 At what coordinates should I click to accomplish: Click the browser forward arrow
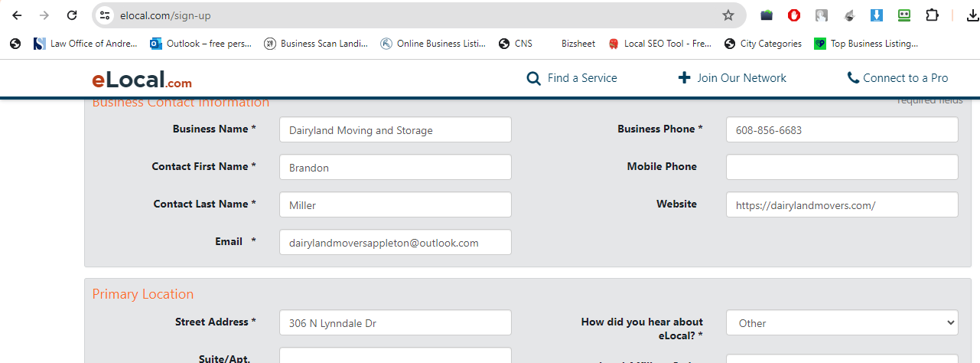point(44,15)
